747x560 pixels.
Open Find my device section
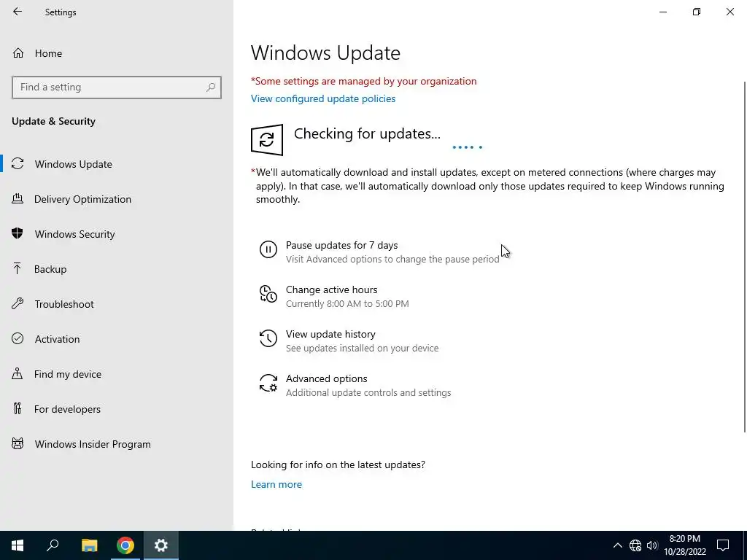click(117, 374)
